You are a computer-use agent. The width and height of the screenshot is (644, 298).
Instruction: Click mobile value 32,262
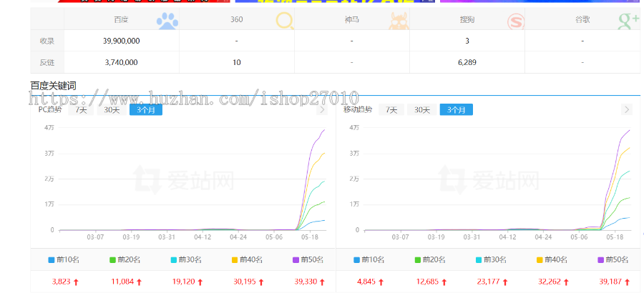pos(550,282)
